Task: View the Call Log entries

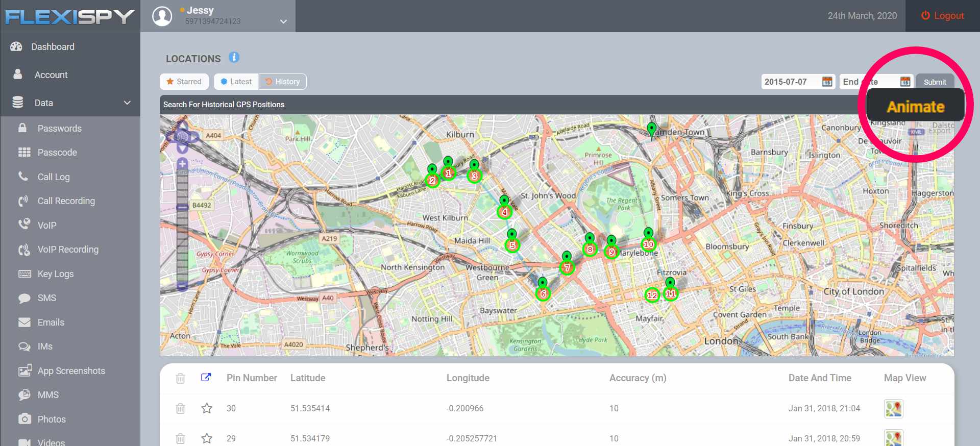Action: pyautogui.click(x=54, y=177)
